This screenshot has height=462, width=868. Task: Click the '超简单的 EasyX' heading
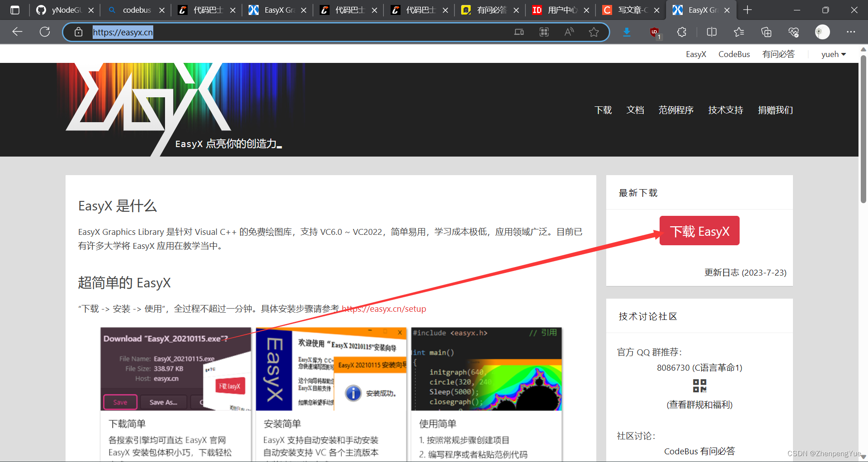pos(124,283)
